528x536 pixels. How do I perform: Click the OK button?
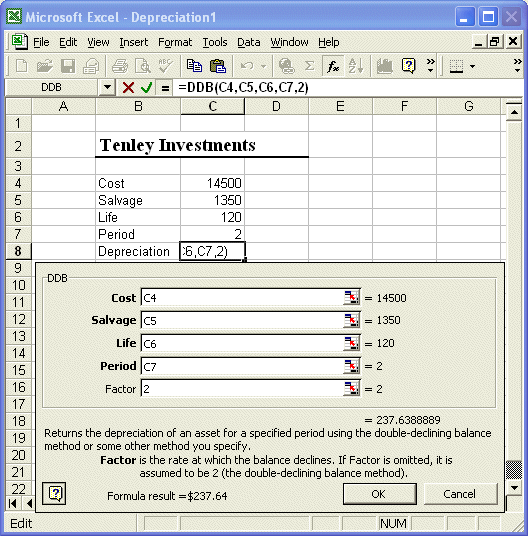(380, 494)
